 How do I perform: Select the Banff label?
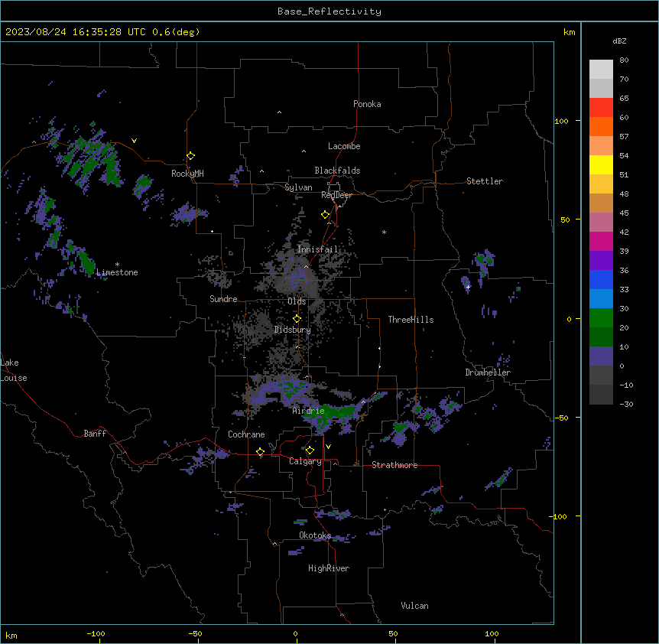[95, 434]
